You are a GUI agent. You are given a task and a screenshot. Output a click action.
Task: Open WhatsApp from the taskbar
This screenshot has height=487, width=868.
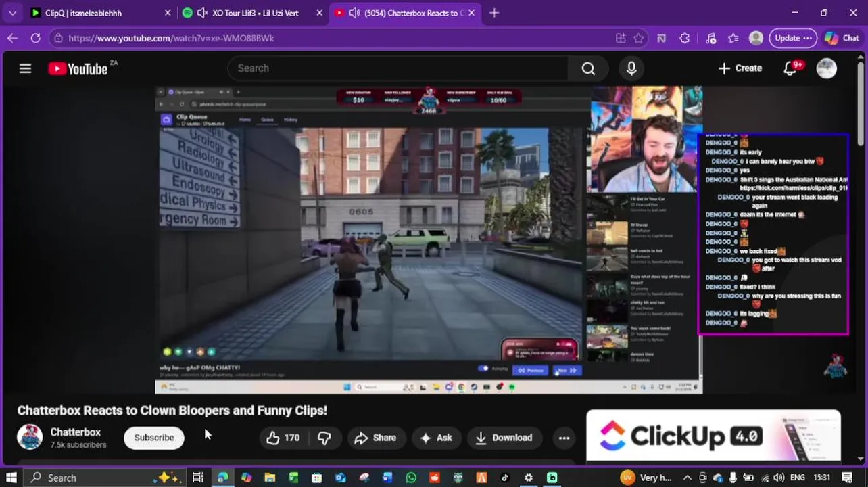click(411, 478)
